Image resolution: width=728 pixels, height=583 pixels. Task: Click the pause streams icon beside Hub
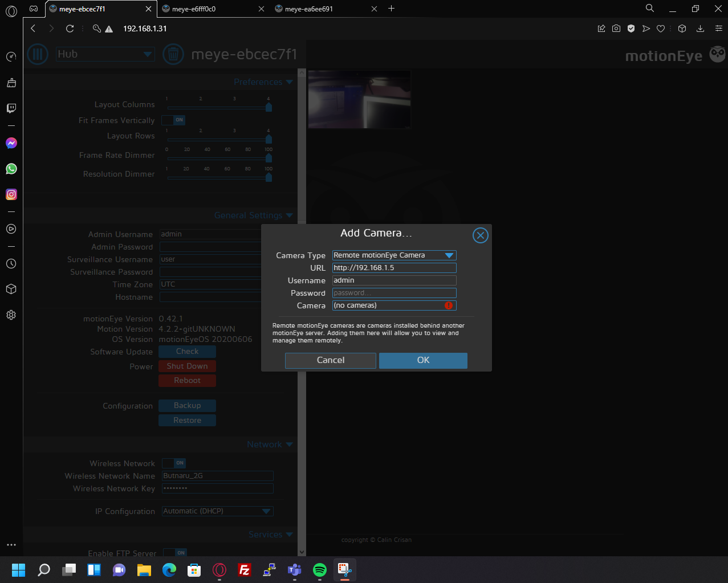coord(37,54)
